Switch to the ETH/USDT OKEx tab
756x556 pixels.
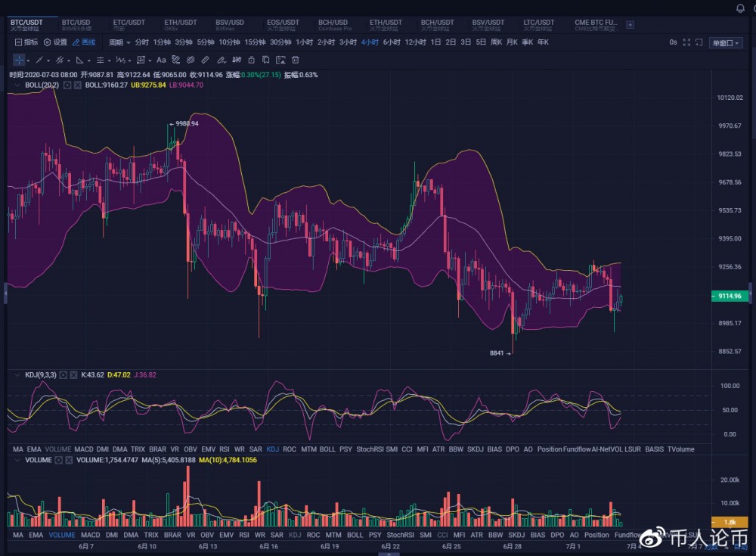177,25
